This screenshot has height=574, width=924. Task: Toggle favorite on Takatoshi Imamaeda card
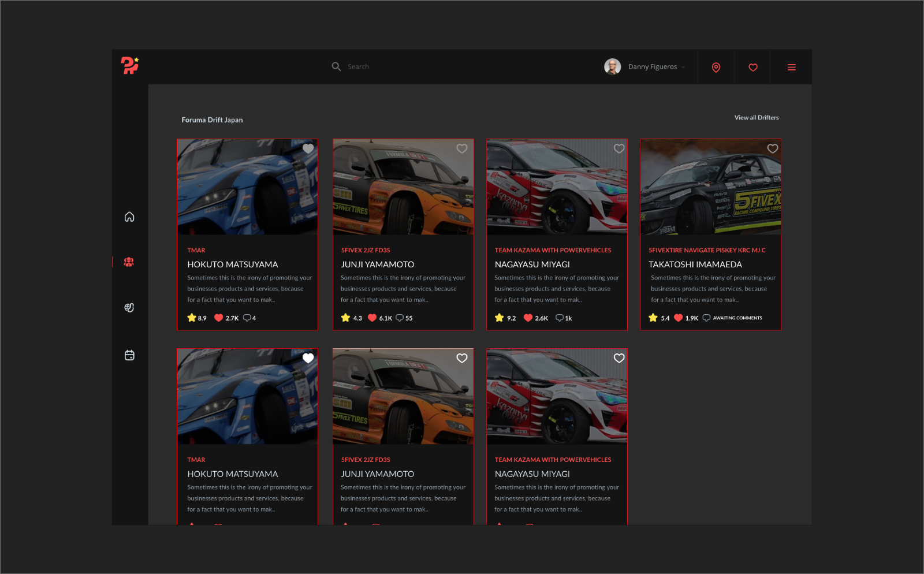point(773,148)
